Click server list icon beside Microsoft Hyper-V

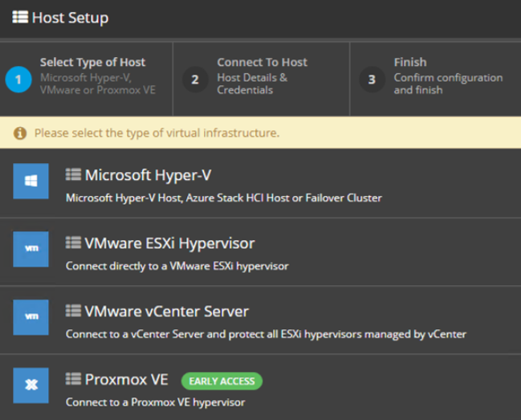pyautogui.click(x=73, y=174)
